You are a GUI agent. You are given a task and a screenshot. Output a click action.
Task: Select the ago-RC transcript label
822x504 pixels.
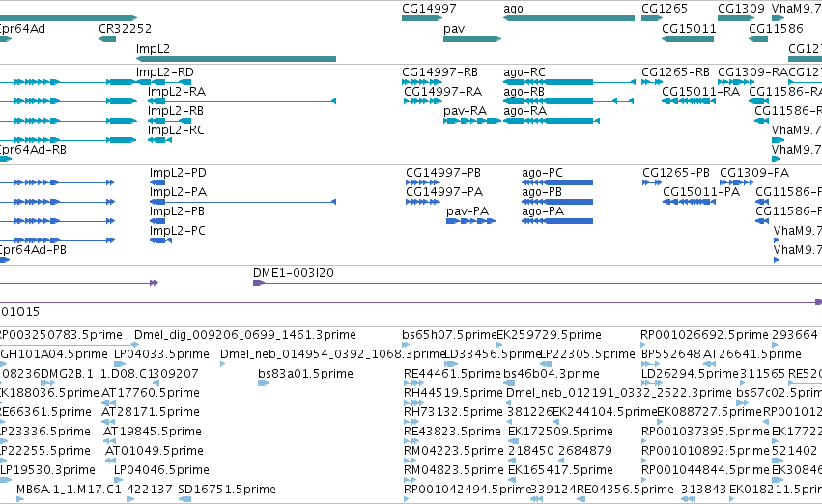click(524, 72)
